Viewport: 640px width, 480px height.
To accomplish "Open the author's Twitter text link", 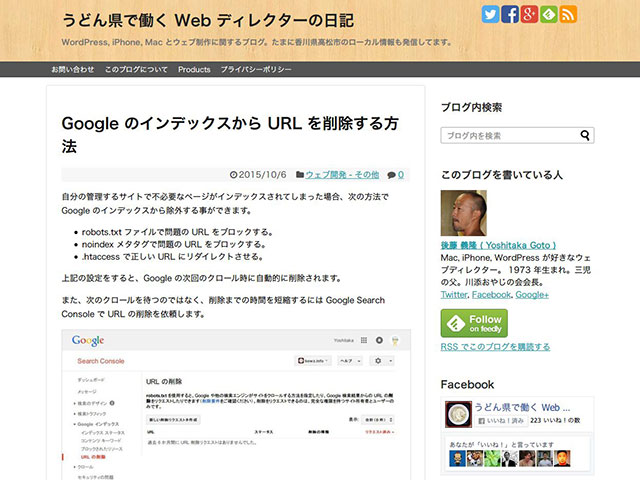I will tap(454, 295).
